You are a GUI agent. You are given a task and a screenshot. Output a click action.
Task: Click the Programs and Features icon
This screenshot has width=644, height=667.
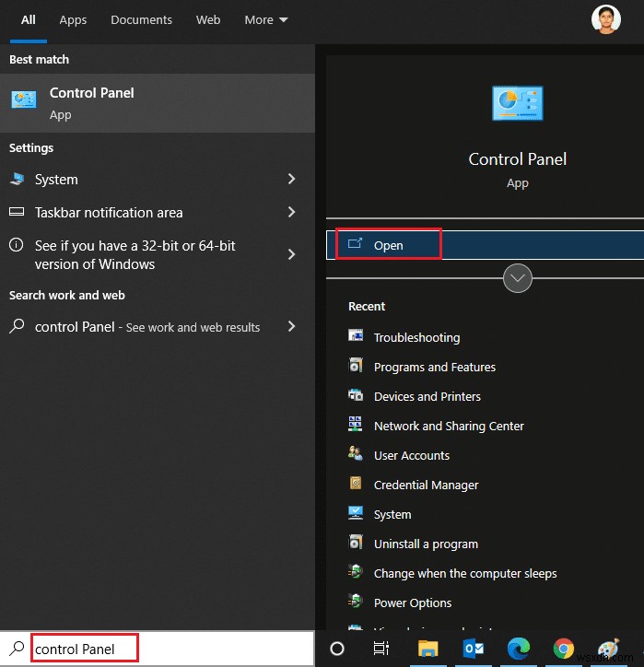pyautogui.click(x=356, y=365)
